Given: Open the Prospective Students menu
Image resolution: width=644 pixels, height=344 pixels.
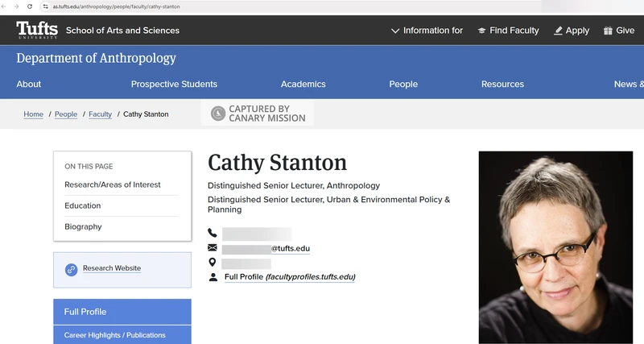Looking at the screenshot, I should pos(174,84).
